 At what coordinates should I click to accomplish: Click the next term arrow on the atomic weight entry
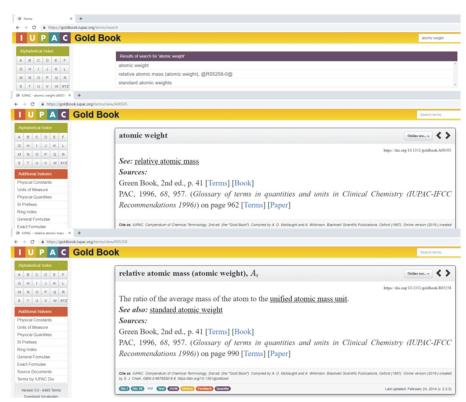pos(448,135)
